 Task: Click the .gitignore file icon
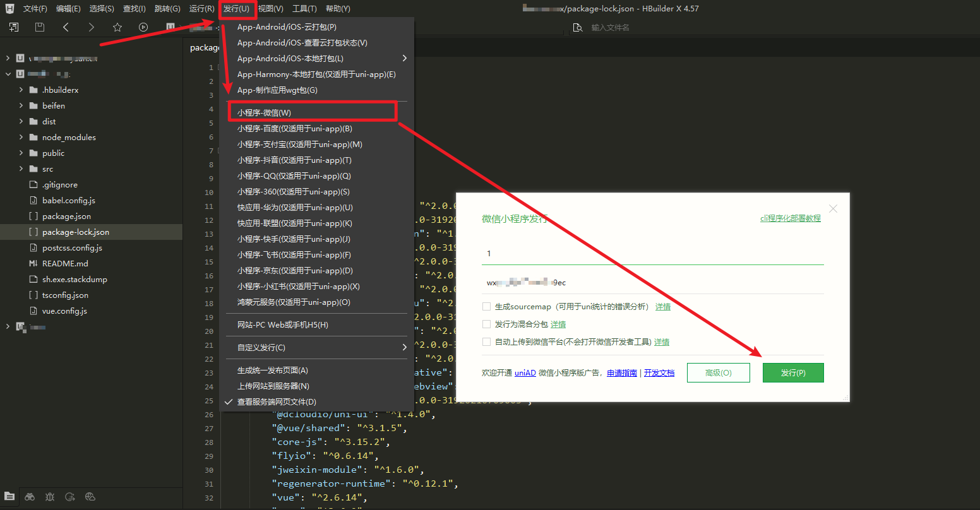34,185
